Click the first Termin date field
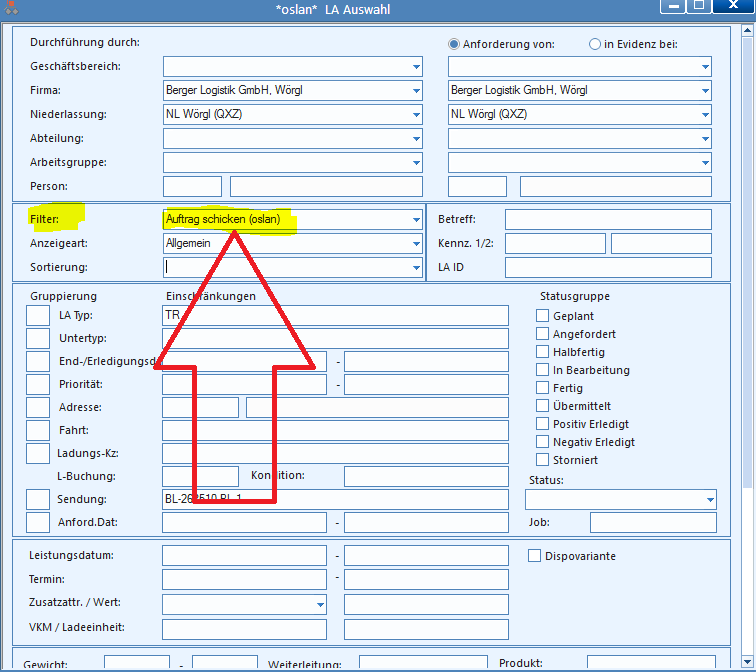The width and height of the screenshot is (756, 672). 244,579
